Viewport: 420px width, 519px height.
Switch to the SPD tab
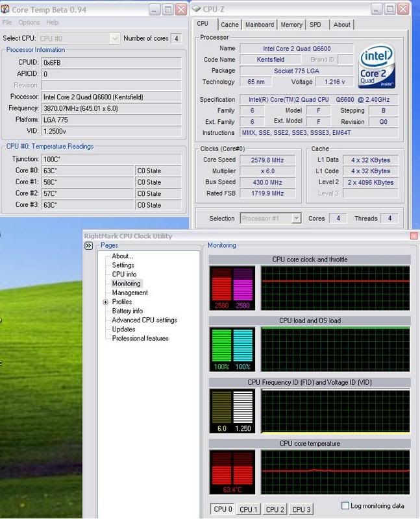click(x=315, y=25)
